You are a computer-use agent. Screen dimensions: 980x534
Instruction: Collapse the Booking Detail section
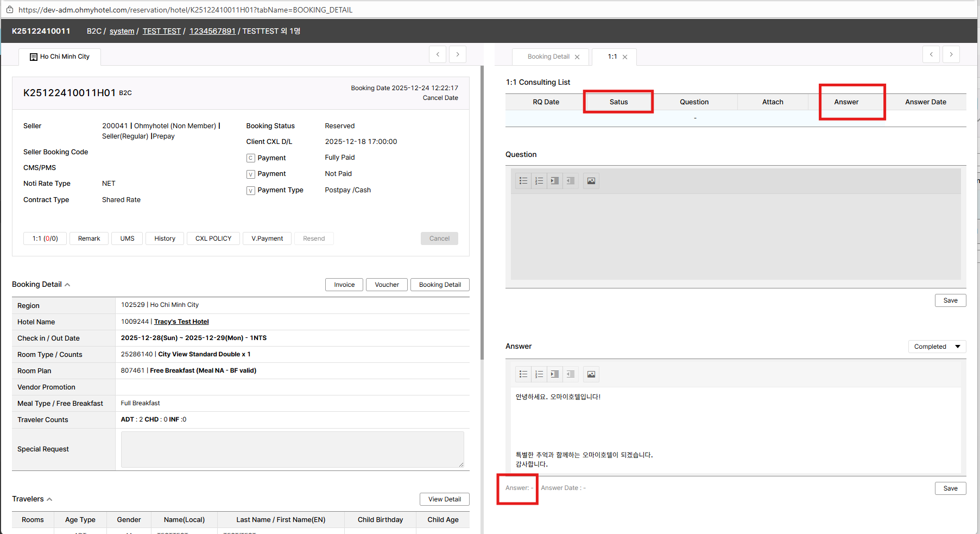pos(67,285)
